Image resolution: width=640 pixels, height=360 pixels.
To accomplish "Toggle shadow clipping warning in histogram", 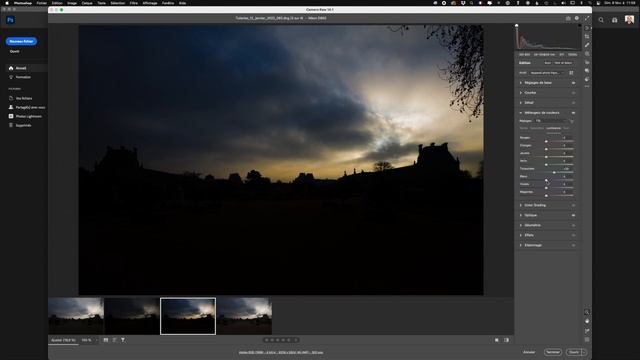I will pos(517,26).
